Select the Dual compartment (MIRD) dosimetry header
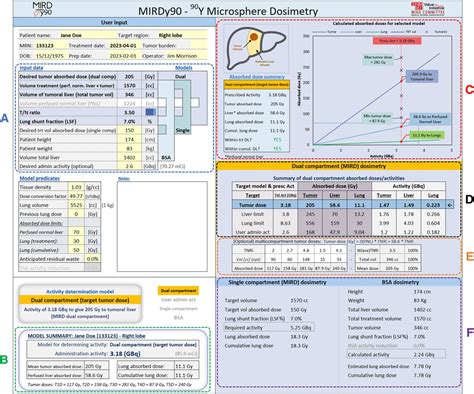 click(339, 166)
